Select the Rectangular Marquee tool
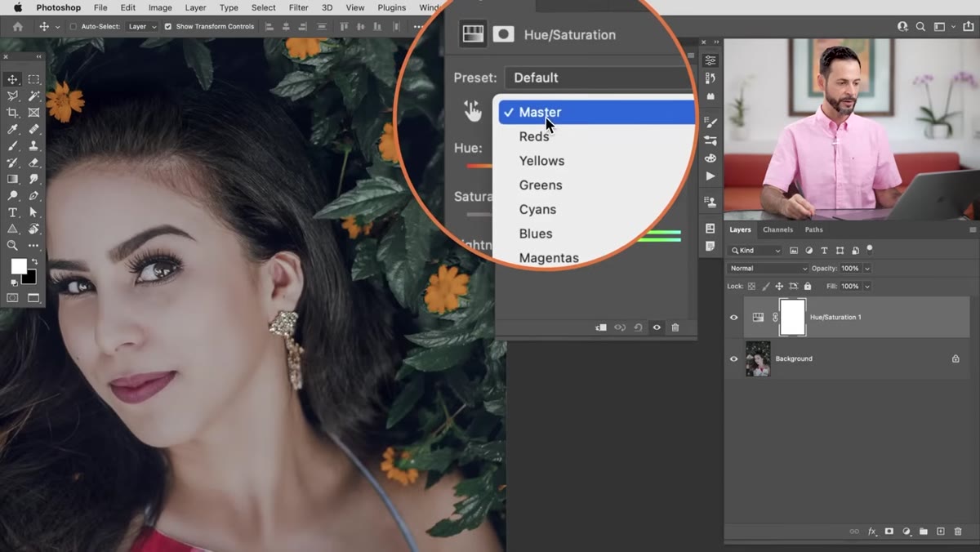Viewport: 980px width, 552px height. click(x=33, y=79)
